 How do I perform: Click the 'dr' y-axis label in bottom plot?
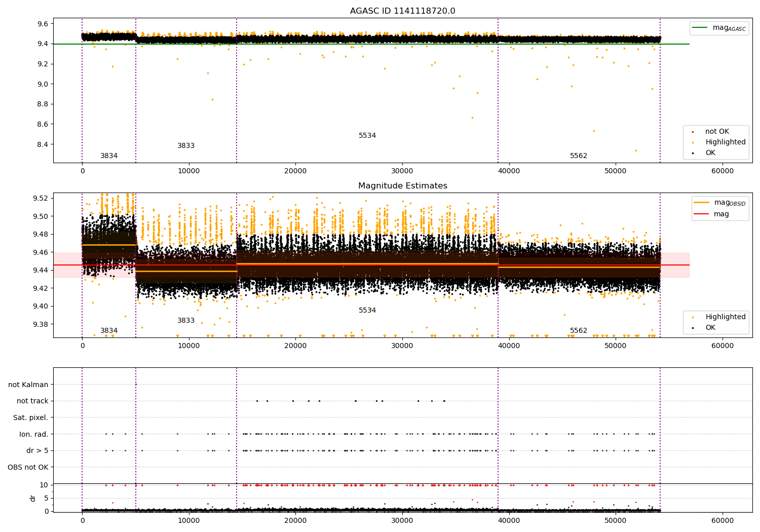click(33, 498)
